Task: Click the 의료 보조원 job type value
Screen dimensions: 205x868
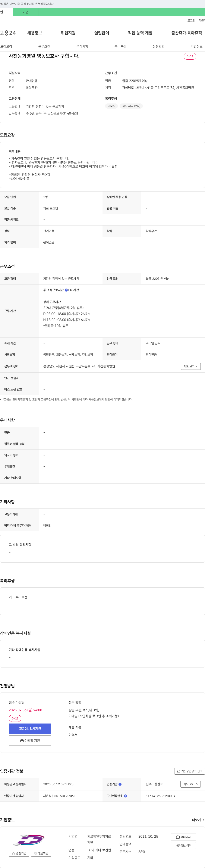Action: click(x=50, y=208)
